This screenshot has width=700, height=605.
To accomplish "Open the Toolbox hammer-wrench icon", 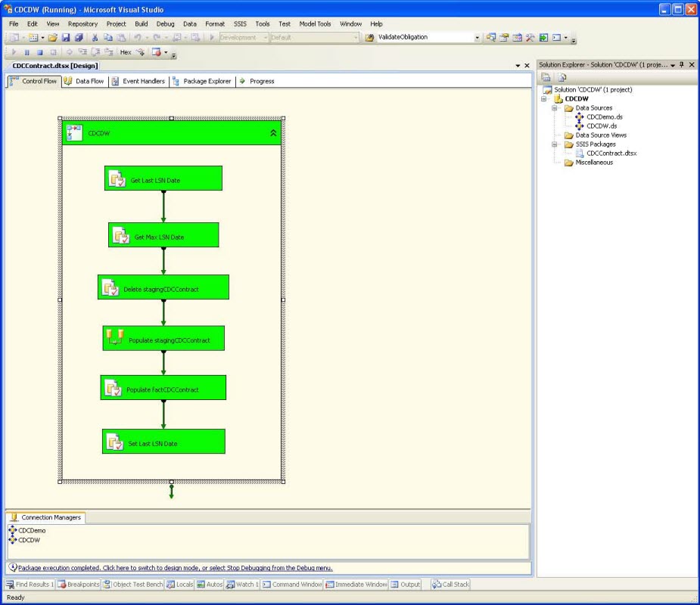I will (530, 38).
